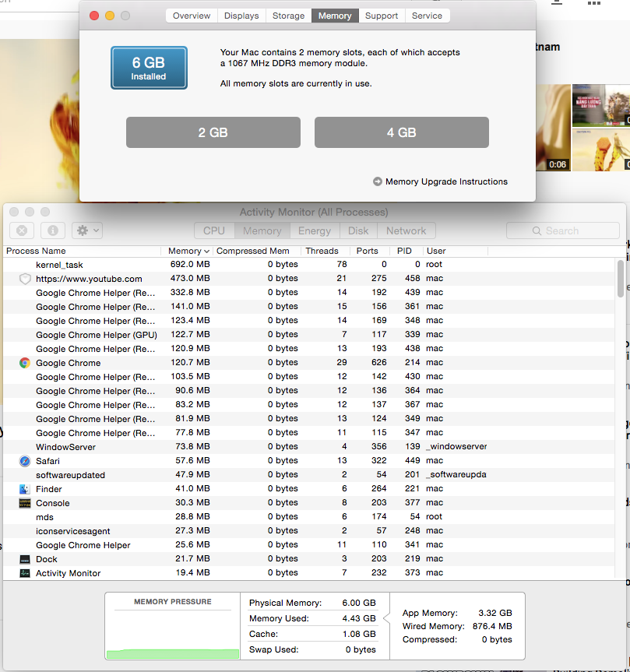Select the 2 GB memory slot
Image resolution: width=630 pixels, height=672 pixels.
click(213, 132)
